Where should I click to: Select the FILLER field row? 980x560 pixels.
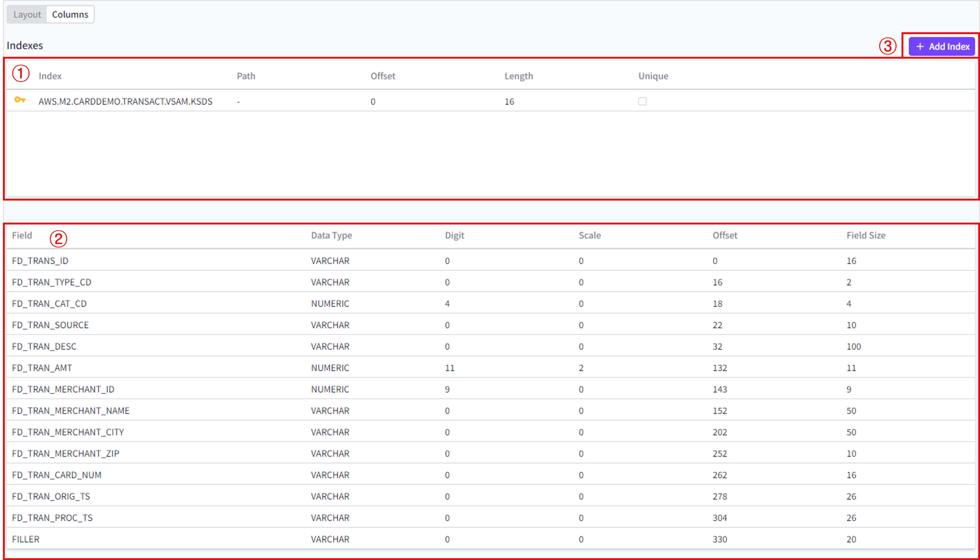490,539
